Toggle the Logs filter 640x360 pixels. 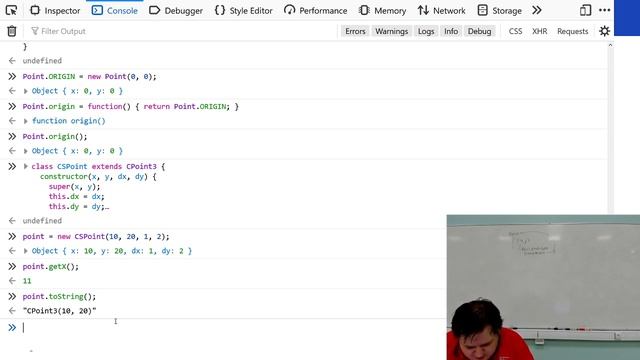pyautogui.click(x=426, y=31)
